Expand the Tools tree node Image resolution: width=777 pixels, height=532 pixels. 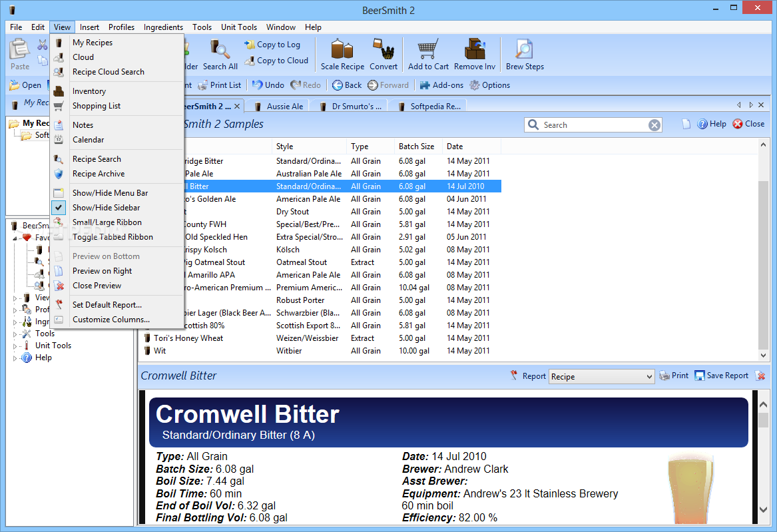click(15, 334)
